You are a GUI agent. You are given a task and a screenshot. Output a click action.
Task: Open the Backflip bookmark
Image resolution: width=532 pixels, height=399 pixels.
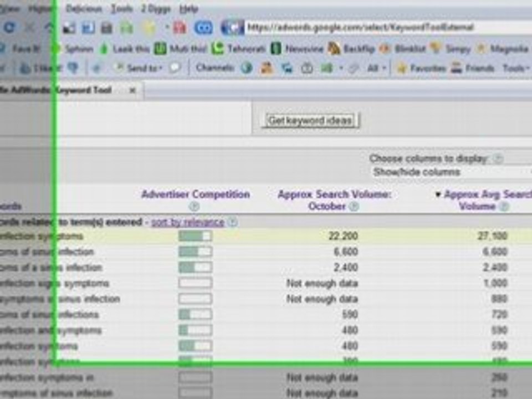[x=351, y=49]
